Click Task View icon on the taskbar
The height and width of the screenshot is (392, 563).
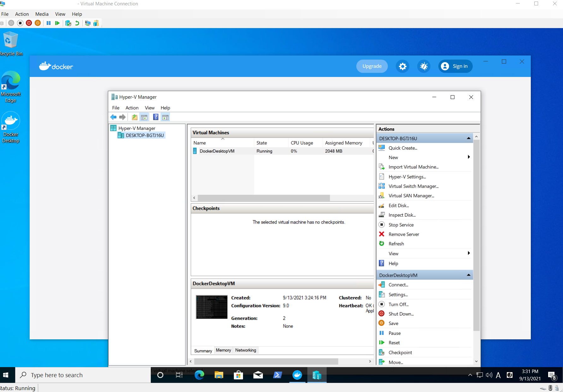point(179,375)
